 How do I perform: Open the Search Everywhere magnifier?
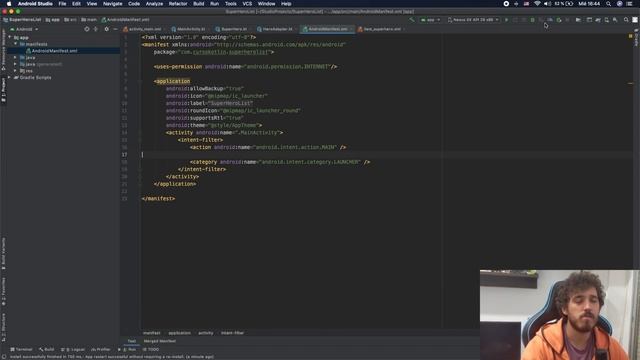[x=626, y=20]
